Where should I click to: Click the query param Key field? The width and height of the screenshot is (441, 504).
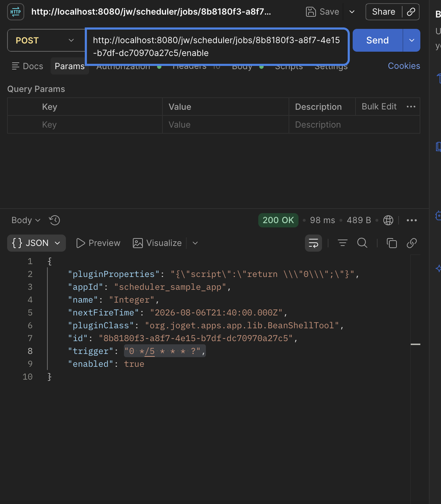(85, 125)
